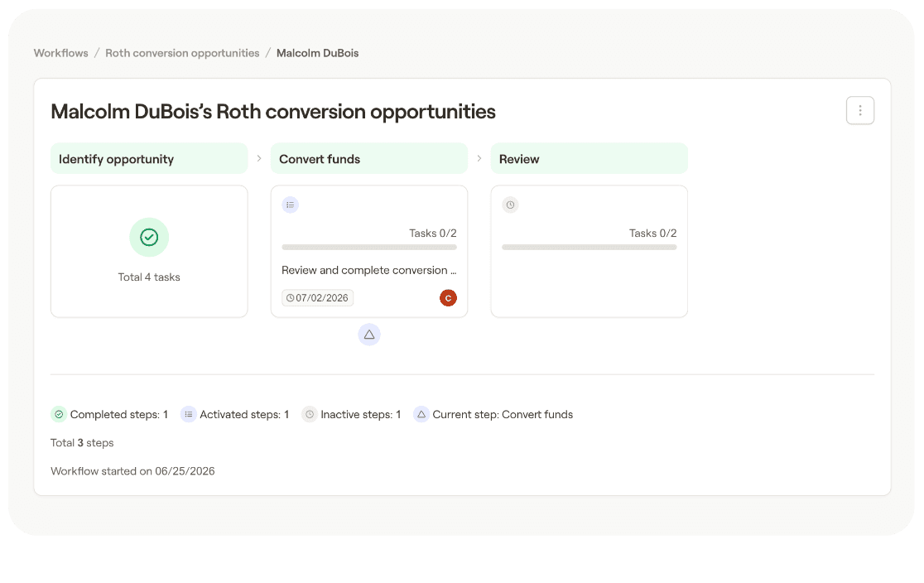Click the Review step progress bar
The image size is (924, 583).
[x=590, y=248]
